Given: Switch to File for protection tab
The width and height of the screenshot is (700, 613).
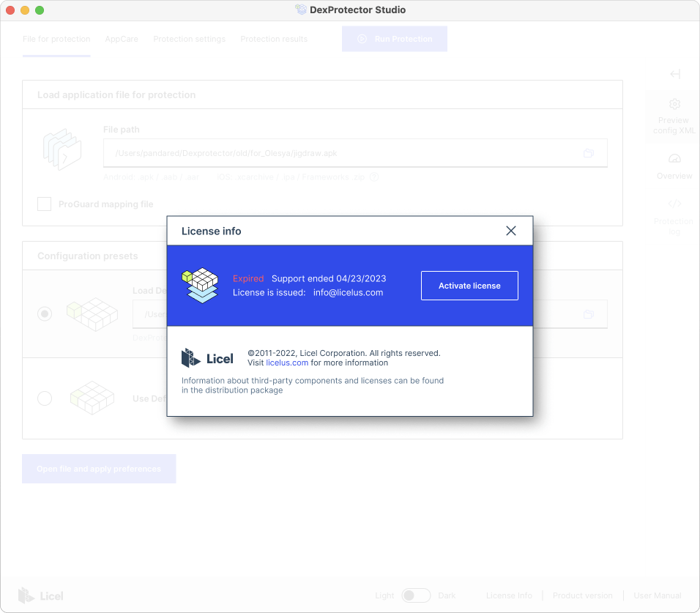Looking at the screenshot, I should [x=56, y=39].
